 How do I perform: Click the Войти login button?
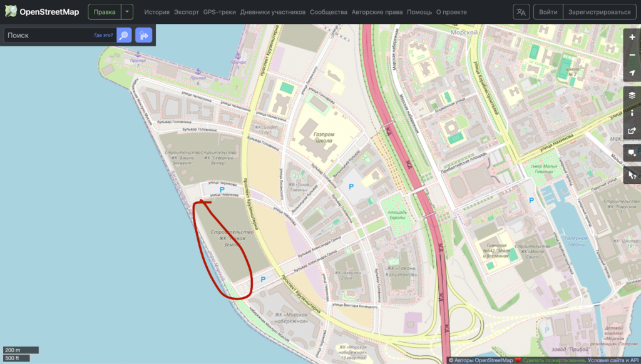[x=548, y=12]
